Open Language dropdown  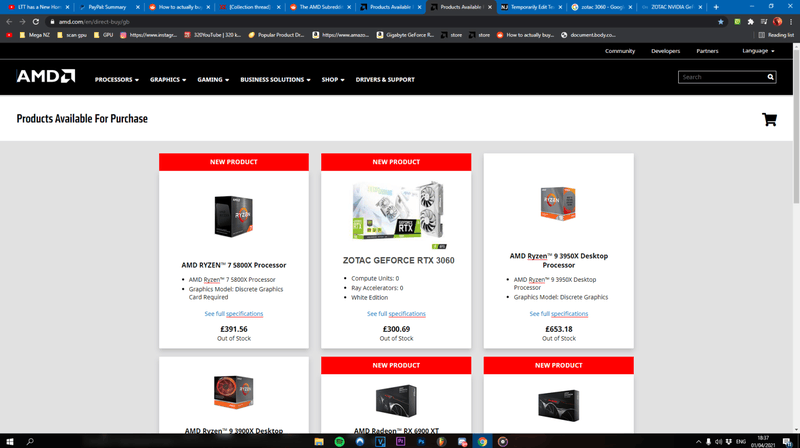(758, 51)
